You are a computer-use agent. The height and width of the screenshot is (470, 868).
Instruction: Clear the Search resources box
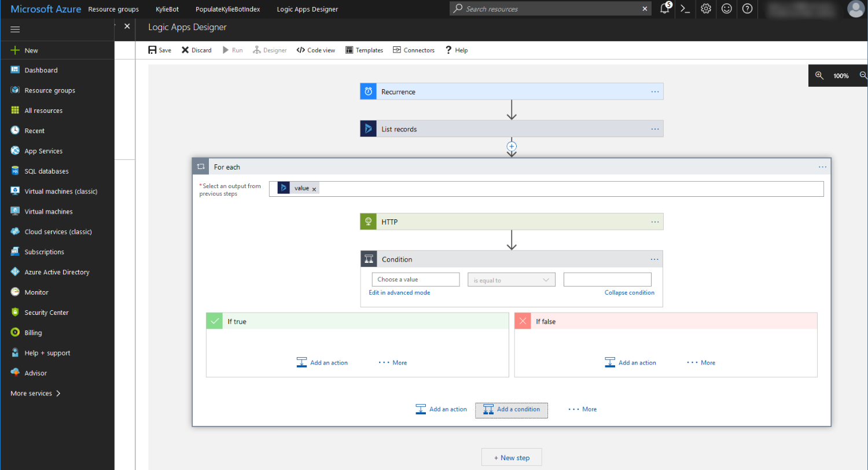pyautogui.click(x=646, y=9)
